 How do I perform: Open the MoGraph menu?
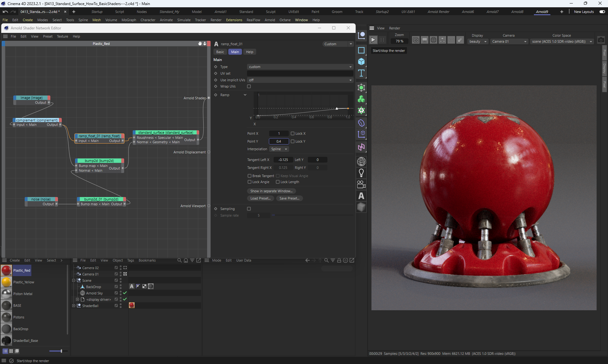pyautogui.click(x=129, y=20)
